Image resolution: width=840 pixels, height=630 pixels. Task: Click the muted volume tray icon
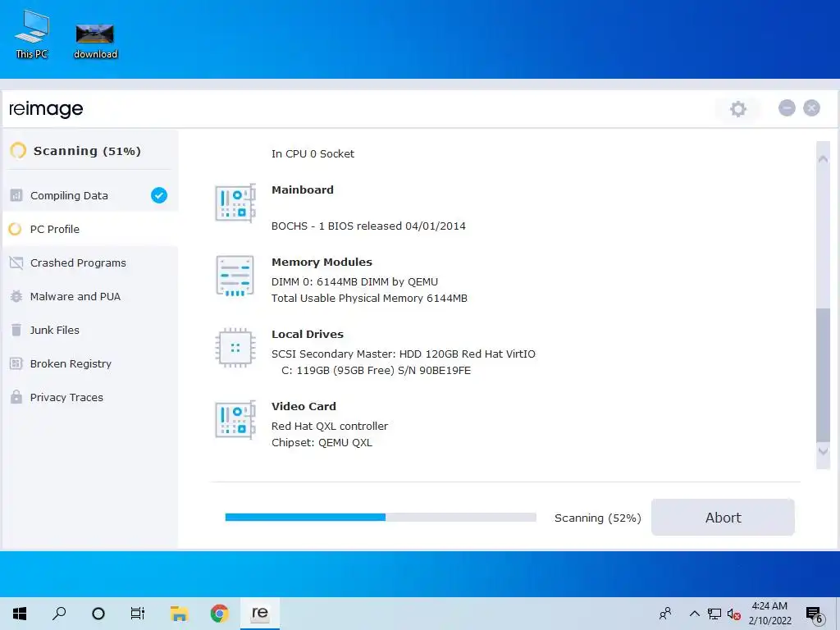click(x=733, y=614)
